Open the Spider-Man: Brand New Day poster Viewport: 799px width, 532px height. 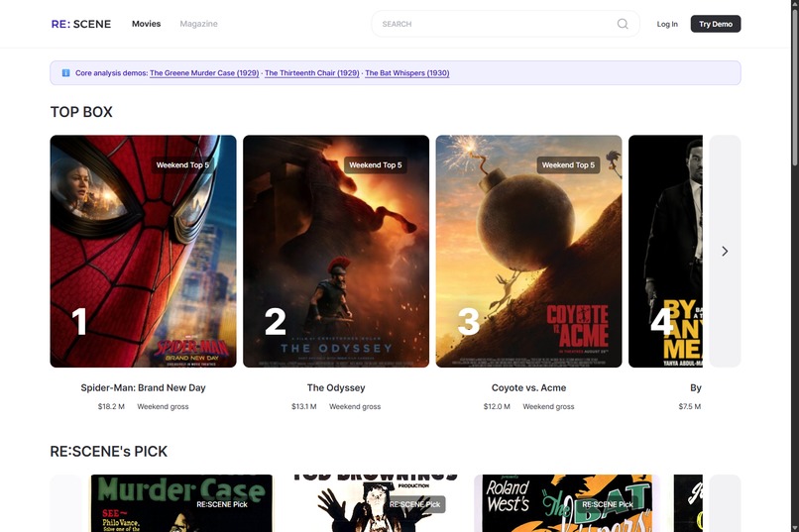pos(143,251)
